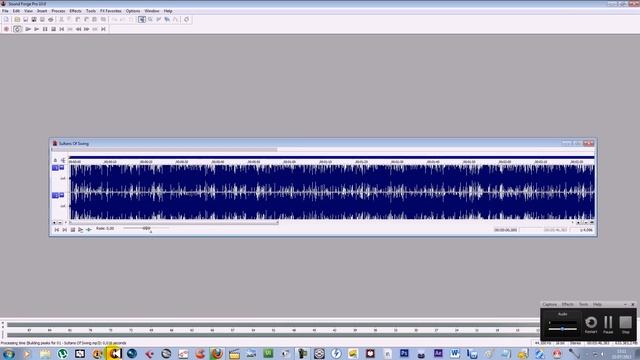Create a new file with the New icon

6,20
